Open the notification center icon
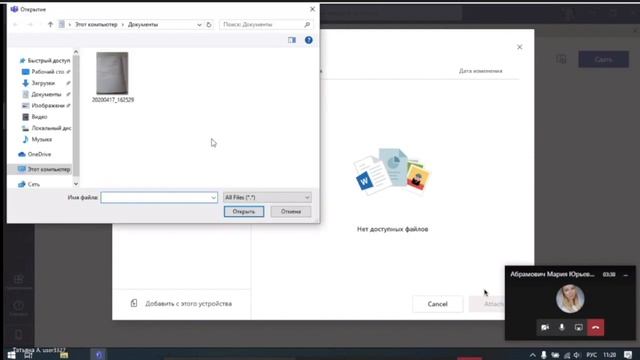The width and height of the screenshot is (640, 360). [x=628, y=355]
